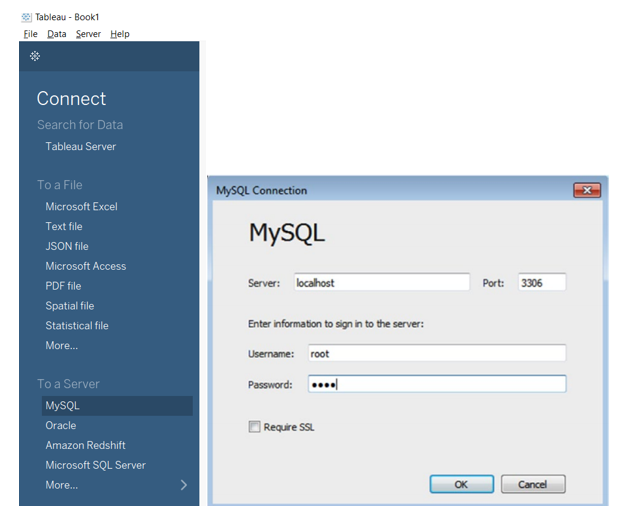This screenshot has width=628, height=517.
Task: Choose Microsoft Access connector
Action: (86, 266)
